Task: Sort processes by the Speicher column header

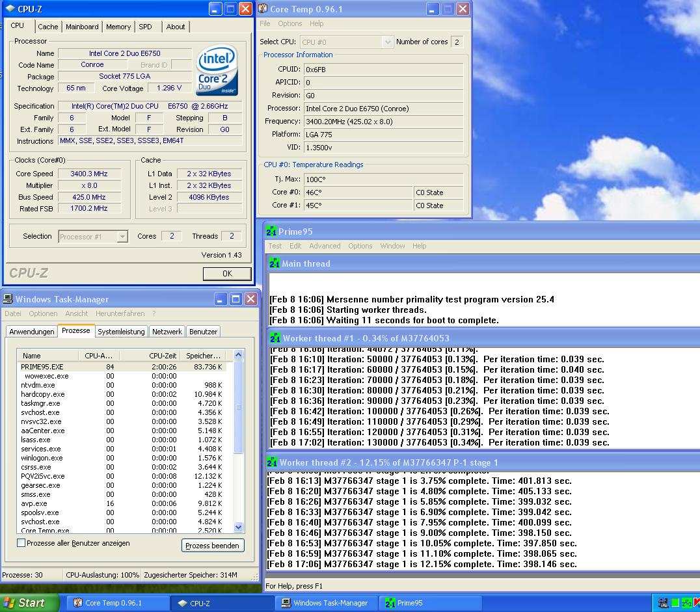Action: 203,355
